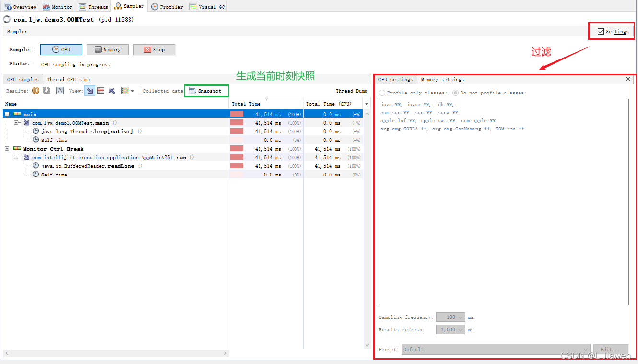Toggle the Settings checkbox
The height and width of the screenshot is (364, 638).
coord(601,31)
